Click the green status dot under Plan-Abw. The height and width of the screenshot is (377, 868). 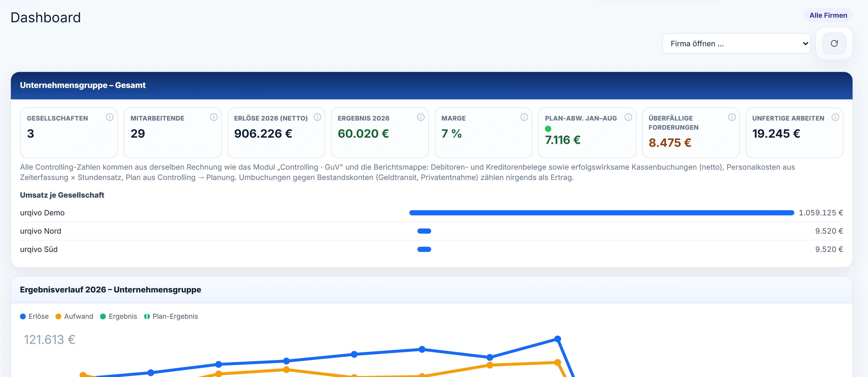(548, 129)
